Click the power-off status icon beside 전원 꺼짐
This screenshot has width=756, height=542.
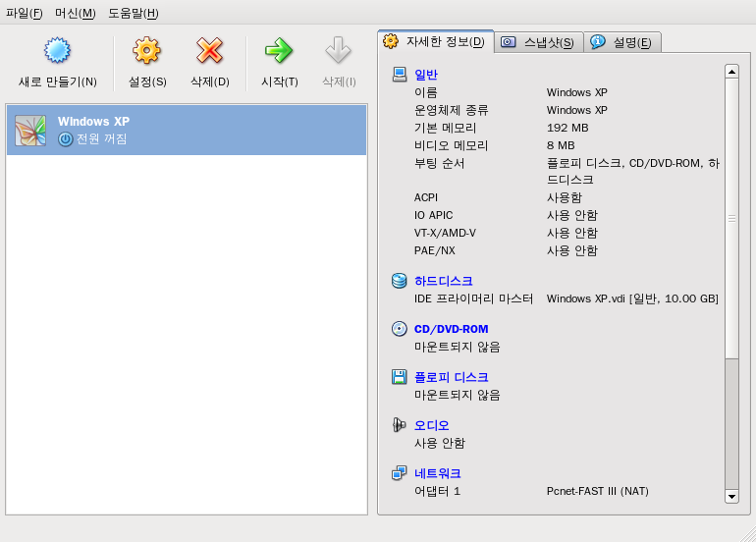point(65,139)
